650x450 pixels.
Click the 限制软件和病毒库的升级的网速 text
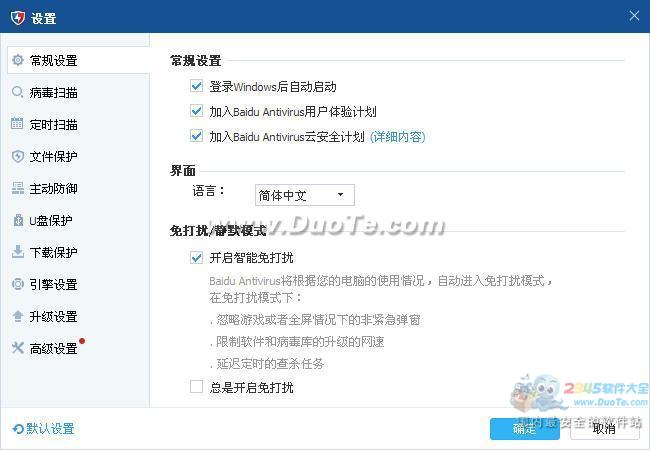300,342
